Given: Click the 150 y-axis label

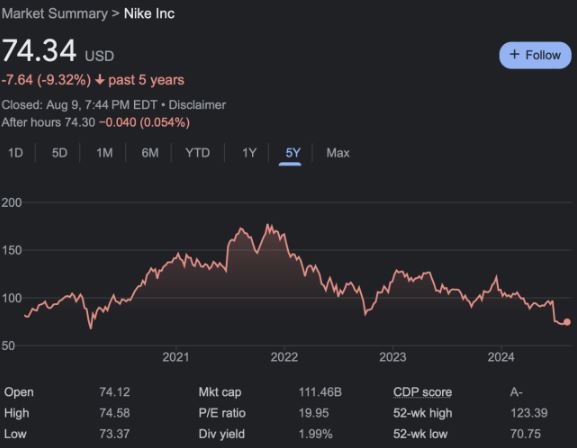Looking at the screenshot, I should [x=11, y=250].
